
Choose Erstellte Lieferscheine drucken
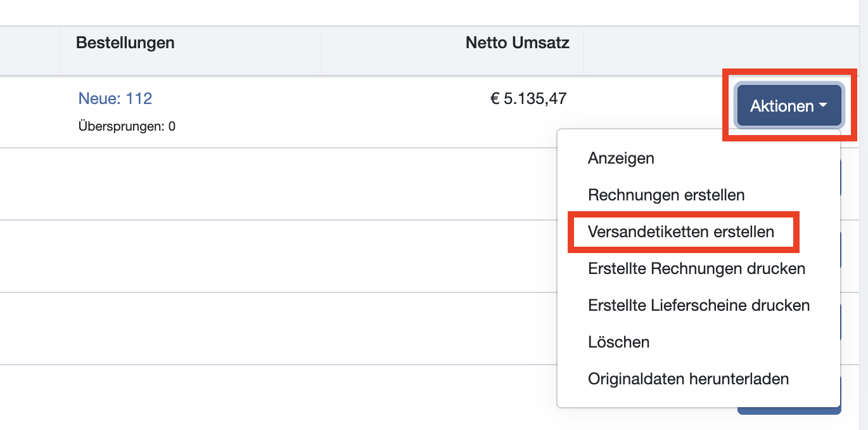(x=699, y=305)
